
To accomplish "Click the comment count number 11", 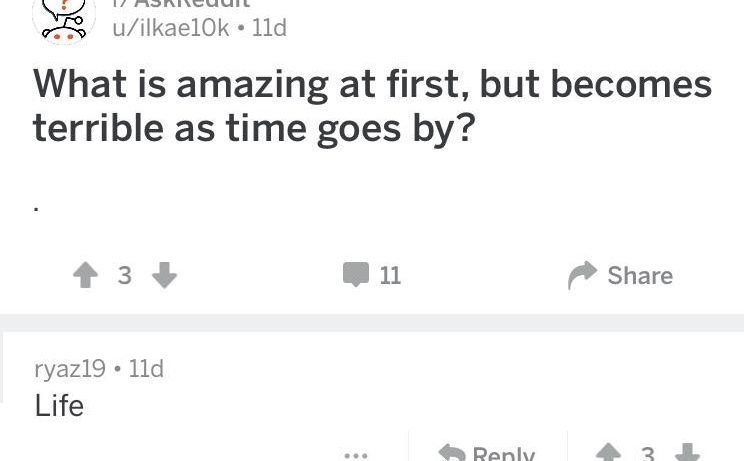I will click(x=390, y=276).
